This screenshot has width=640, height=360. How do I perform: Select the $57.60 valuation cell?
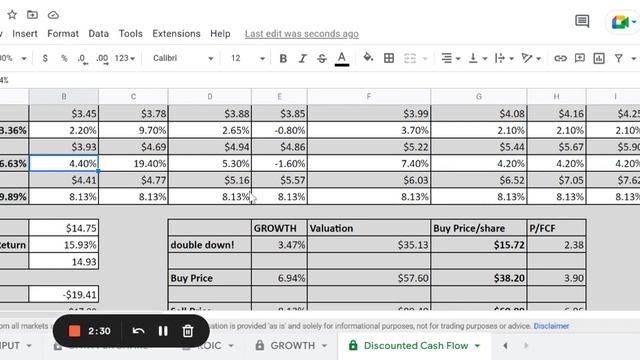369,278
